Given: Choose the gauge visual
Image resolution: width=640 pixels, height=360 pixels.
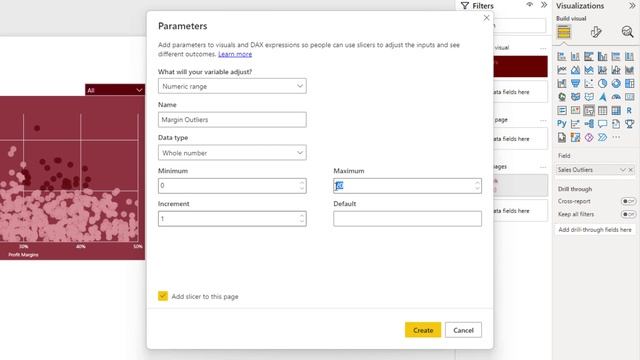Looking at the screenshot, I should coord(616,97).
